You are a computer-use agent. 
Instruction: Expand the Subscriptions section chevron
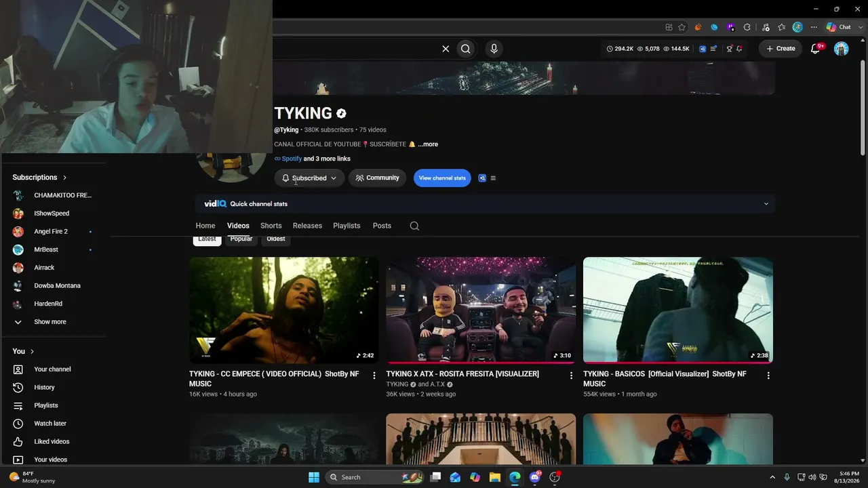point(64,178)
